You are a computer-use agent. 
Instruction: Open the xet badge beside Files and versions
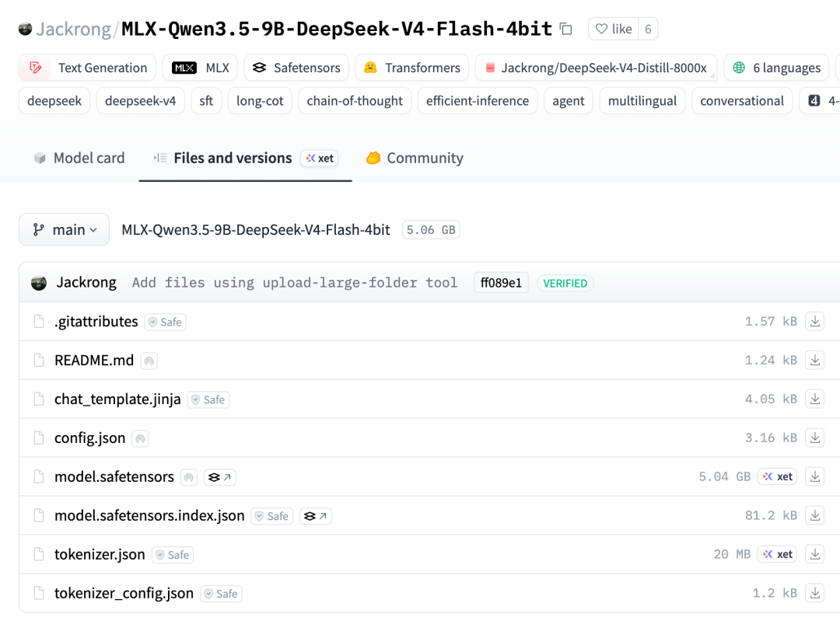pos(320,159)
